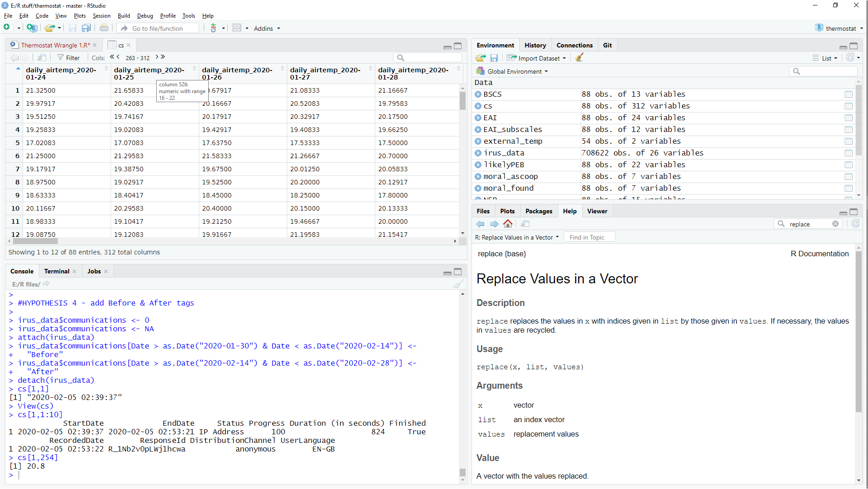
Task: Click the Help pane home icon
Action: pyautogui.click(x=508, y=224)
